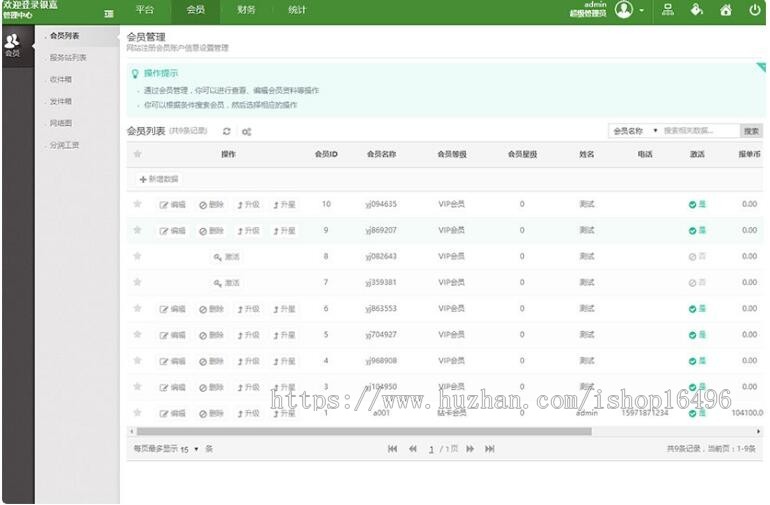The width and height of the screenshot is (770, 505).
Task: Toggle activation status for member ID 4
Action: [697, 361]
